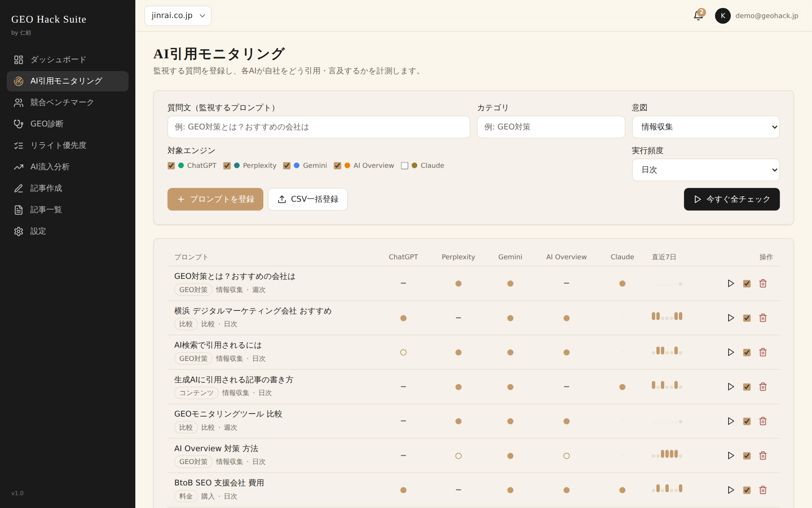
Task: Delete the GEO対策とは prompt row
Action: (763, 283)
